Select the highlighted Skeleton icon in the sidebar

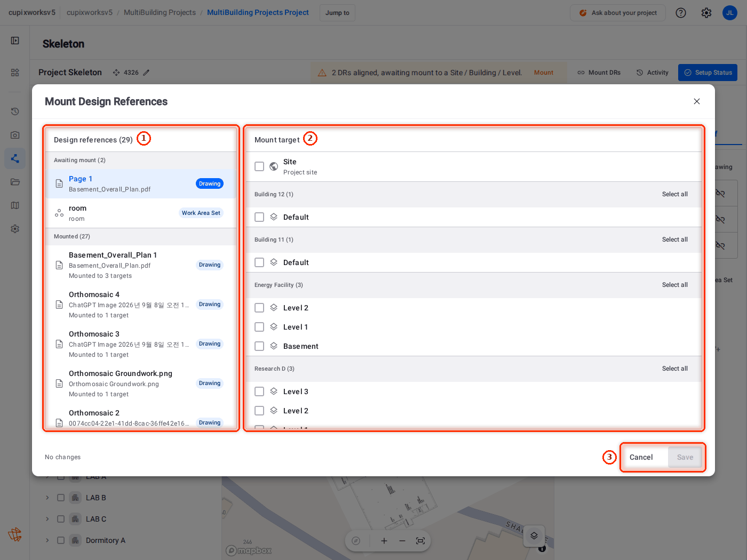click(x=15, y=158)
